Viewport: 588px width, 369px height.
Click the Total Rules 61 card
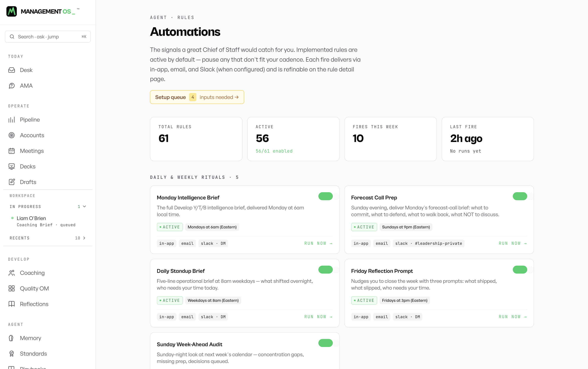(x=196, y=139)
